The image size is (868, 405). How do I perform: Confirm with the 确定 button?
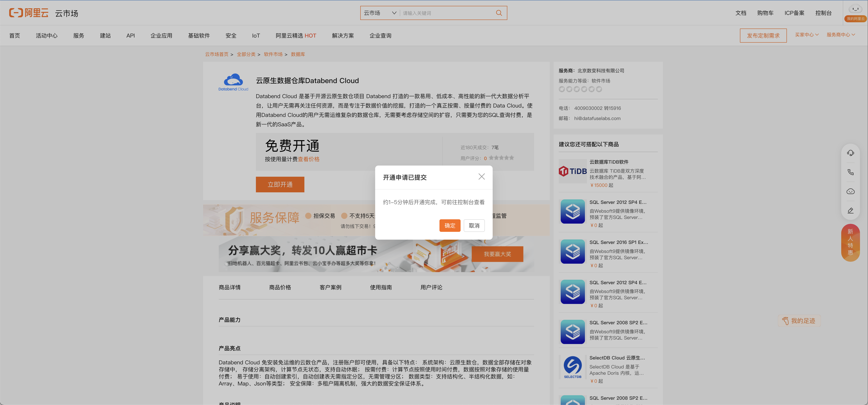pos(449,225)
